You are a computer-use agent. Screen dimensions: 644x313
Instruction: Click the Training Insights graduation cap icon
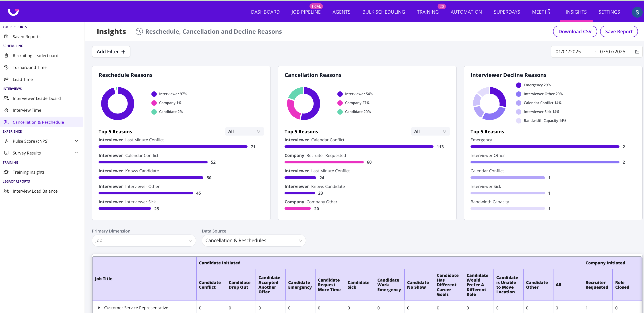[x=6, y=172]
